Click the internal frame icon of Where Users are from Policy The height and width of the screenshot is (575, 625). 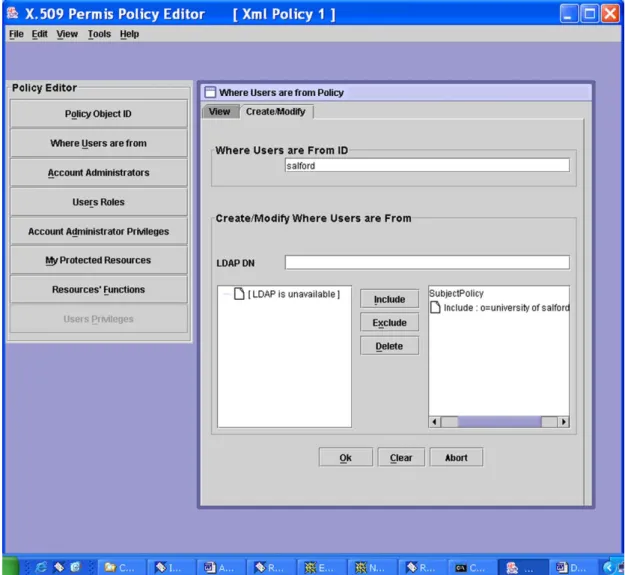(x=210, y=92)
